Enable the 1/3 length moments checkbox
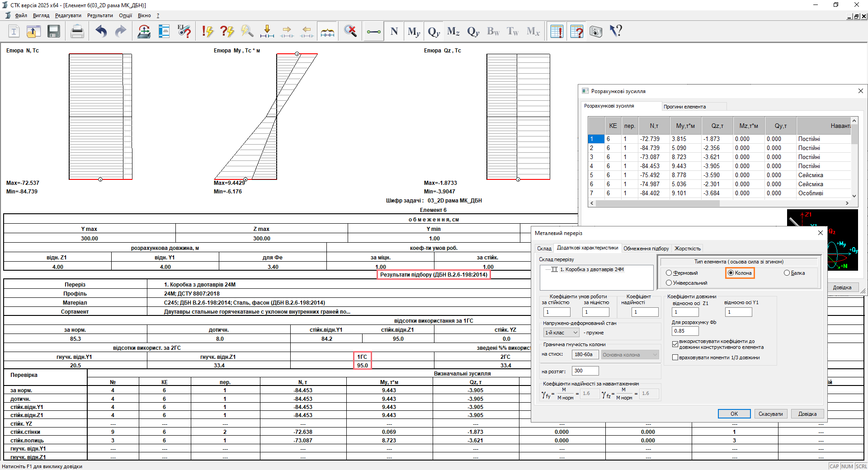Screen dimensions: 868x470 click(675, 357)
